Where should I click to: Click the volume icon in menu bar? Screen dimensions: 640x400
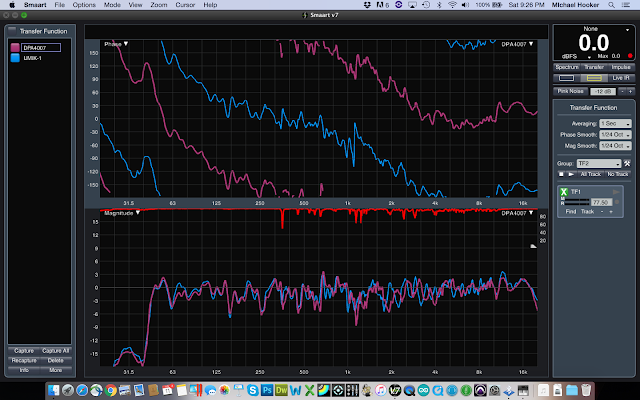(x=465, y=5)
